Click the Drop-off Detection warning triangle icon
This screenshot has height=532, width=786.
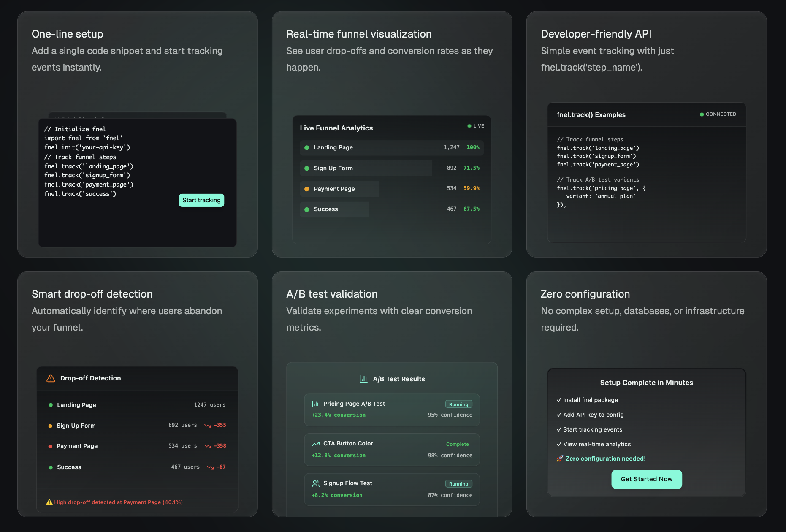(x=51, y=378)
